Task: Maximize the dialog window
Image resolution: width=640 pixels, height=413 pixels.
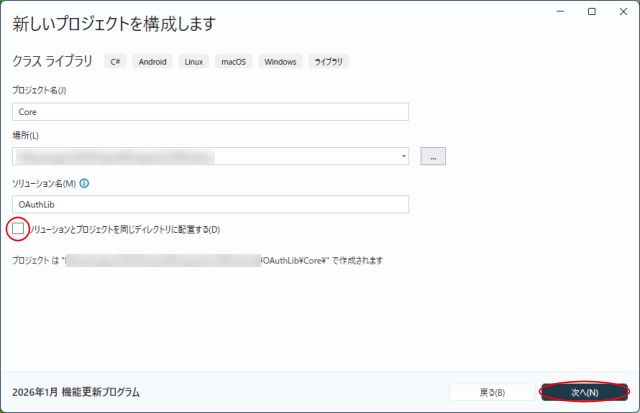Action: coord(591,11)
